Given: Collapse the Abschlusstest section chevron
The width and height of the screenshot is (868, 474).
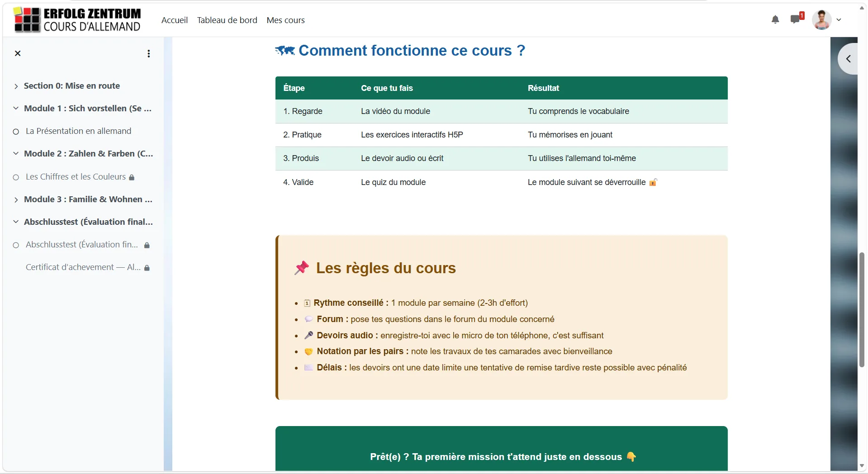Looking at the screenshot, I should coord(16,222).
